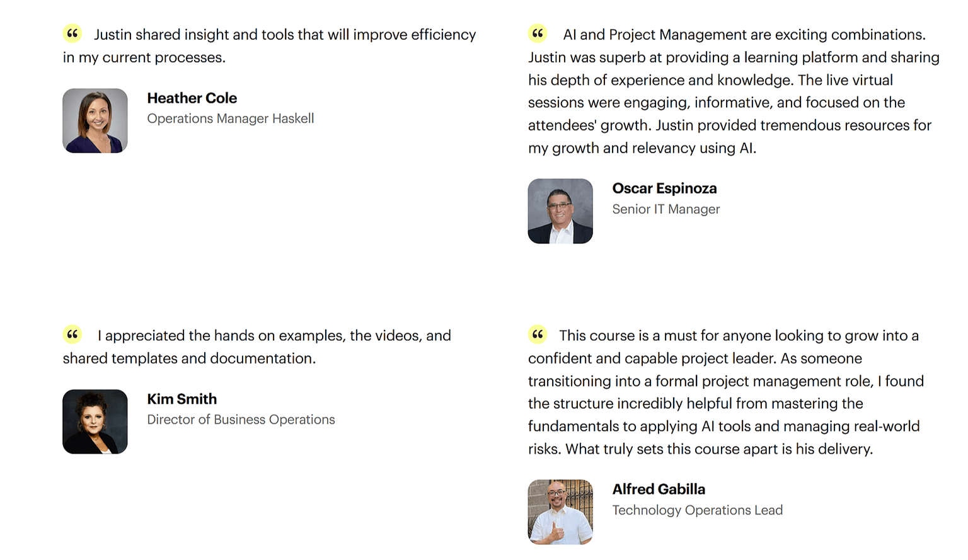Click the name Alfred Gabilla

click(659, 489)
